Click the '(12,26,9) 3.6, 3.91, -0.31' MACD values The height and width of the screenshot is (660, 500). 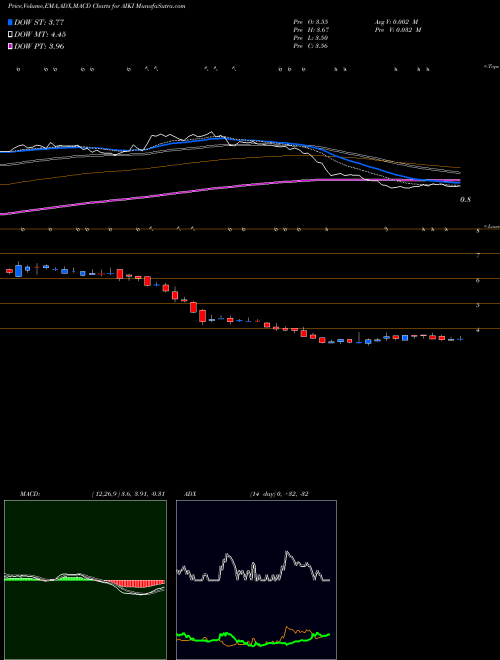(128, 494)
